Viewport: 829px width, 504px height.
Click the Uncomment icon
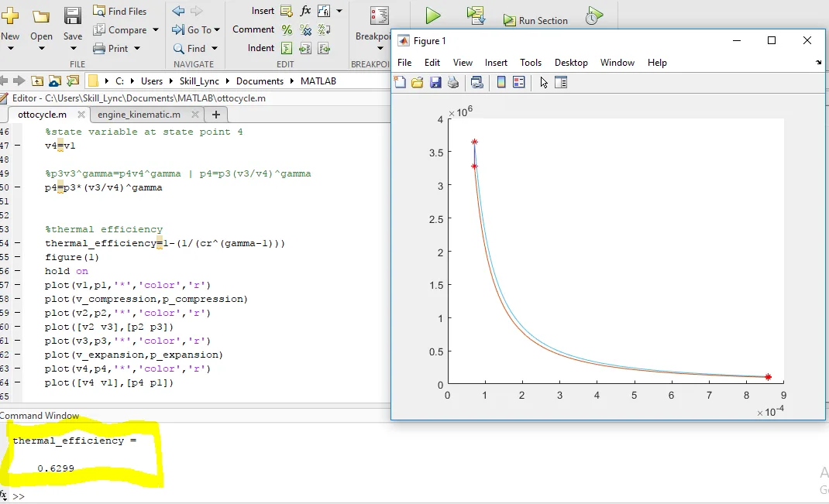(305, 30)
